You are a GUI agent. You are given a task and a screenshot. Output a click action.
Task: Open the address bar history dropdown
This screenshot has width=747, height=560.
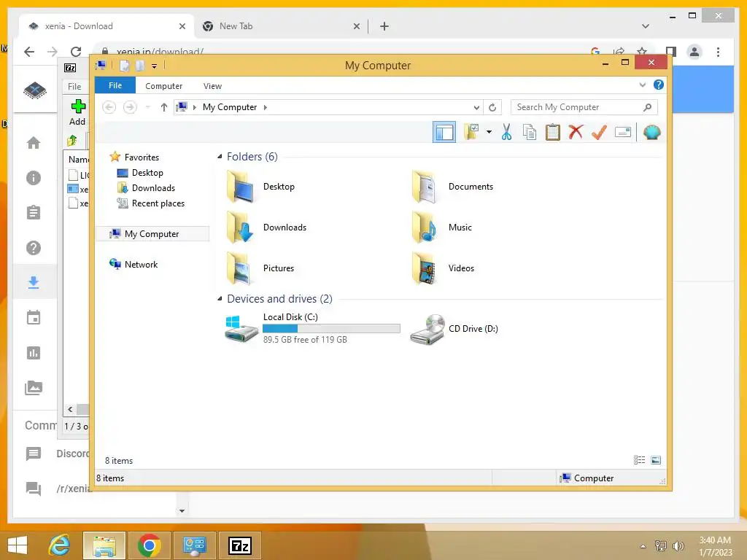click(x=476, y=107)
